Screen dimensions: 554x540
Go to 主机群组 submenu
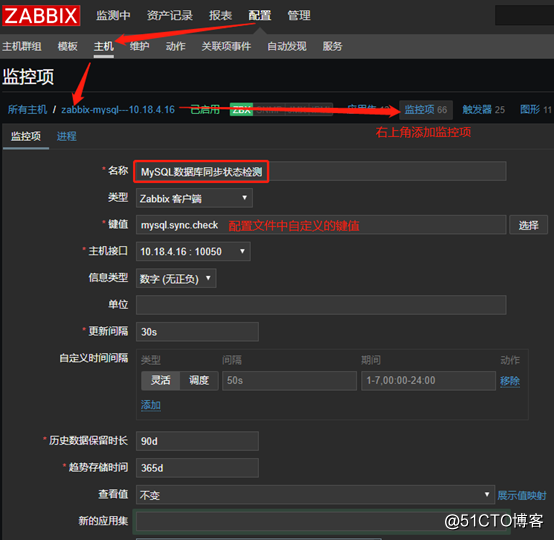click(22, 46)
